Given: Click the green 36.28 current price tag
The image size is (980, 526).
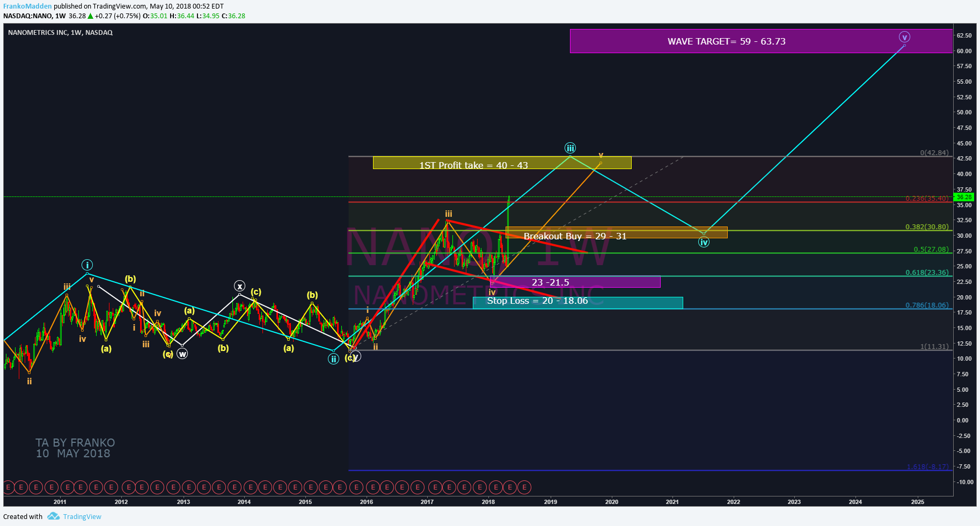Looking at the screenshot, I should (964, 197).
